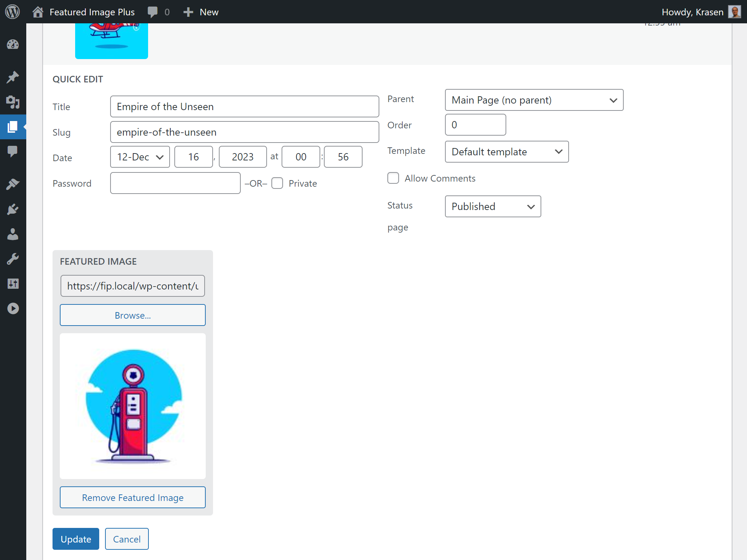Open the comments bubble in admin bar
The width and height of the screenshot is (747, 560).
point(152,12)
